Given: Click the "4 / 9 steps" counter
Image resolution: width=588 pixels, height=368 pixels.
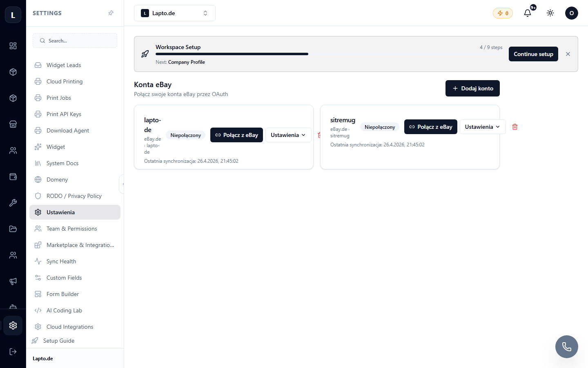Looking at the screenshot, I should tap(491, 47).
